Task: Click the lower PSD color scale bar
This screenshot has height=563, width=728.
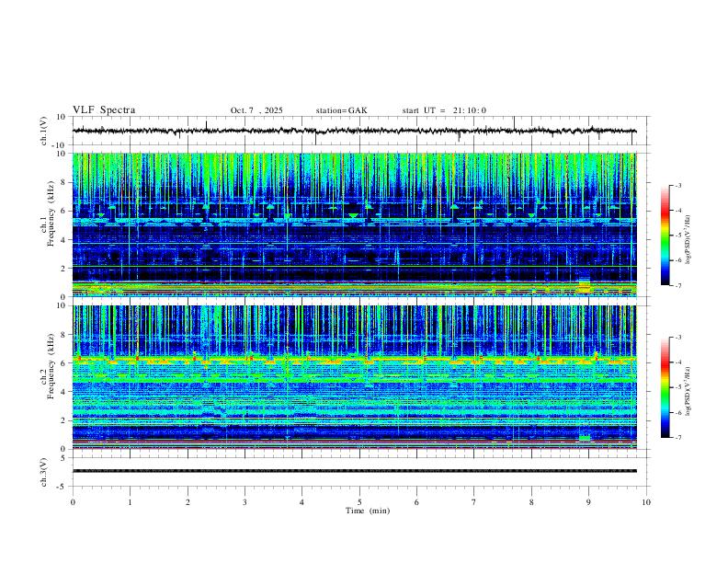Action: coord(665,387)
